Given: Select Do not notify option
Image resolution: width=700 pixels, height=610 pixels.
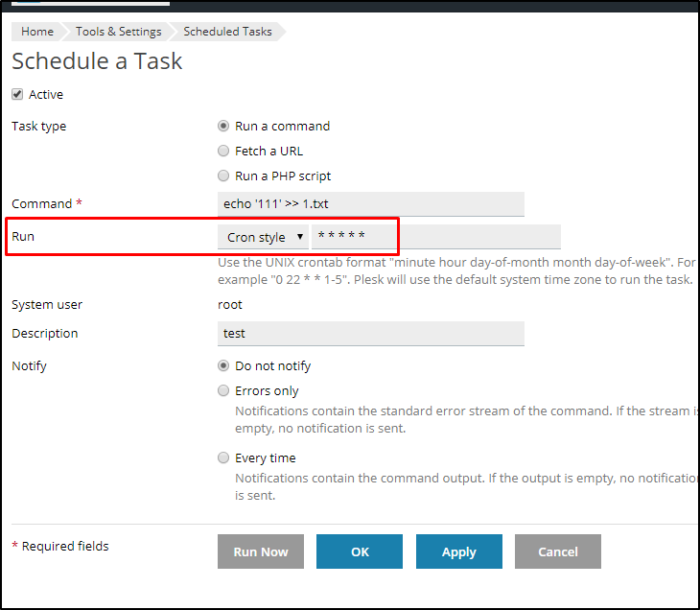Looking at the screenshot, I should 223,365.
